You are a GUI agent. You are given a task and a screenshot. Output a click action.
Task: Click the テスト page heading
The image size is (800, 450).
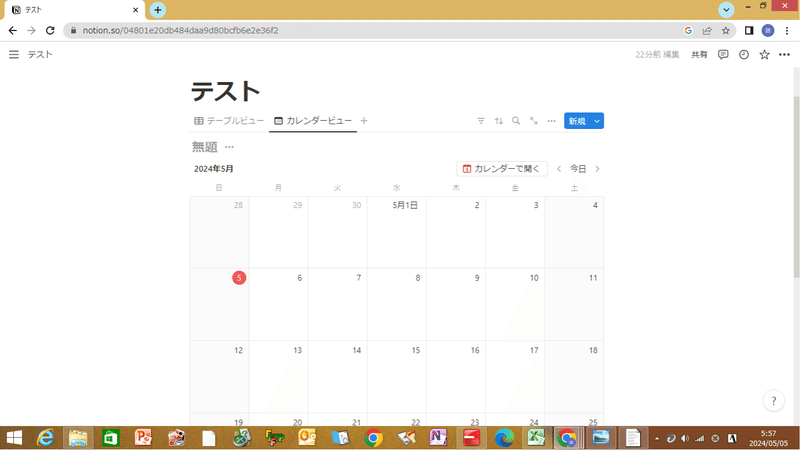[x=226, y=92]
